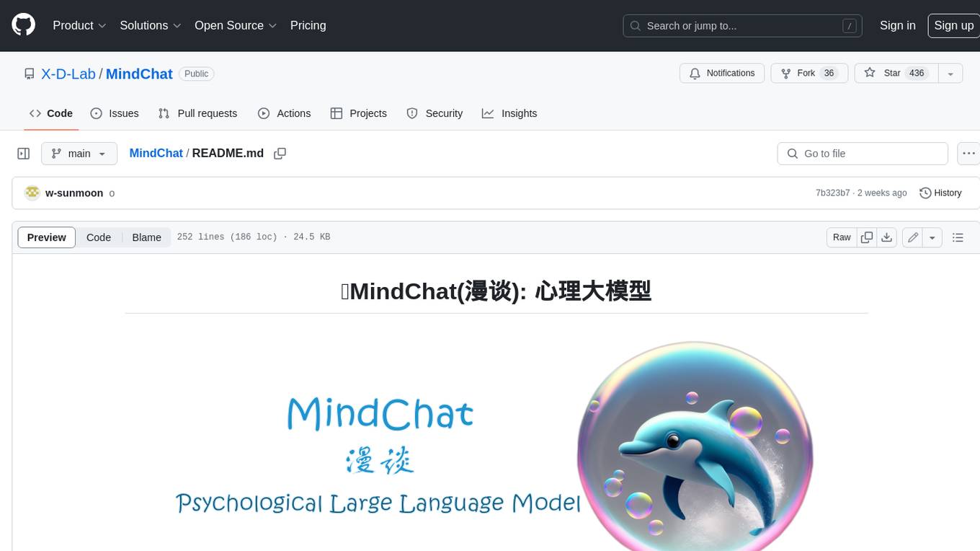Click the MindChat dolphin logo image
This screenshot has height=551, width=980.
(x=496, y=446)
